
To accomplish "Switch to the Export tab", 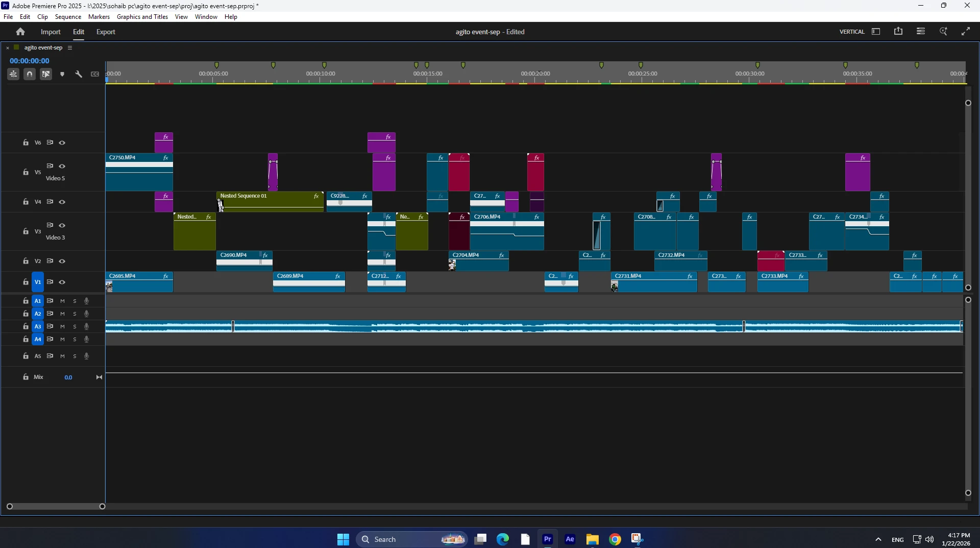I will click(x=106, y=32).
